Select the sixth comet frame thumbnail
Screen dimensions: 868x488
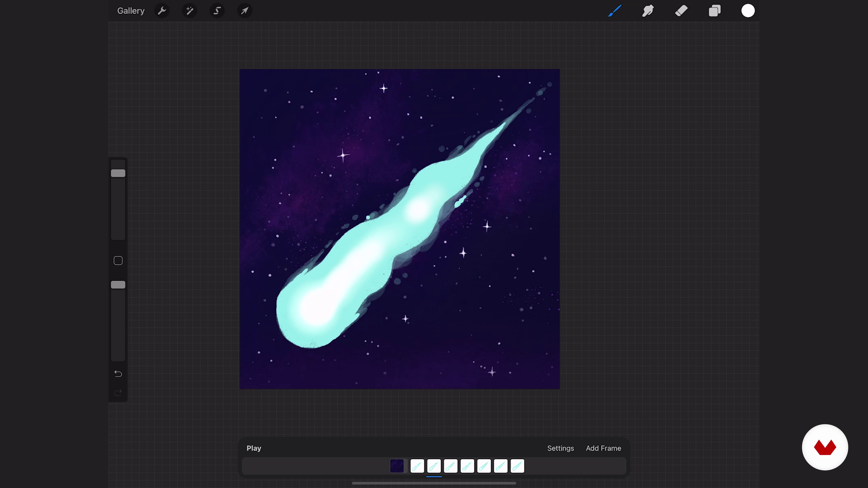pos(501,466)
